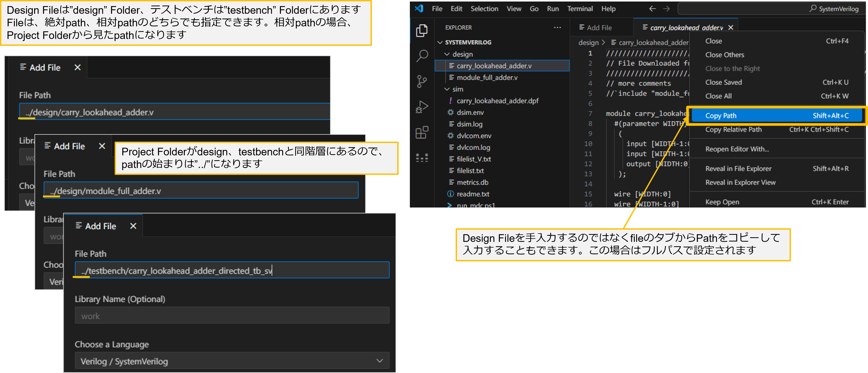Open the Go menu
Screen dimensions: 868x373
coord(534,9)
